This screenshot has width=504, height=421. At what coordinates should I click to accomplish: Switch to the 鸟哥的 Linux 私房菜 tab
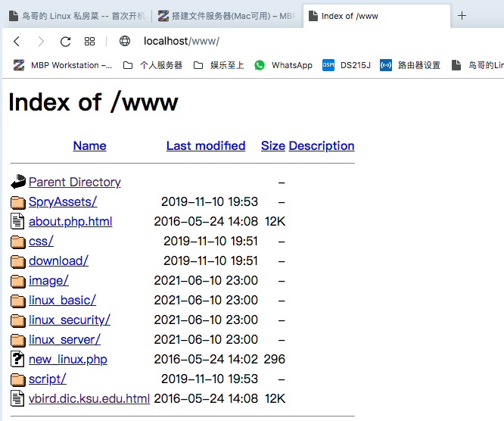77,16
